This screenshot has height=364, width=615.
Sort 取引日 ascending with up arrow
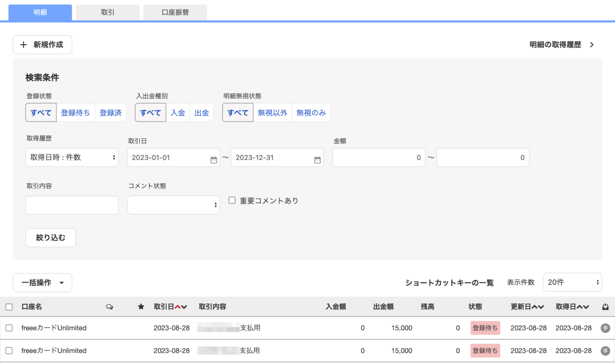click(x=178, y=307)
